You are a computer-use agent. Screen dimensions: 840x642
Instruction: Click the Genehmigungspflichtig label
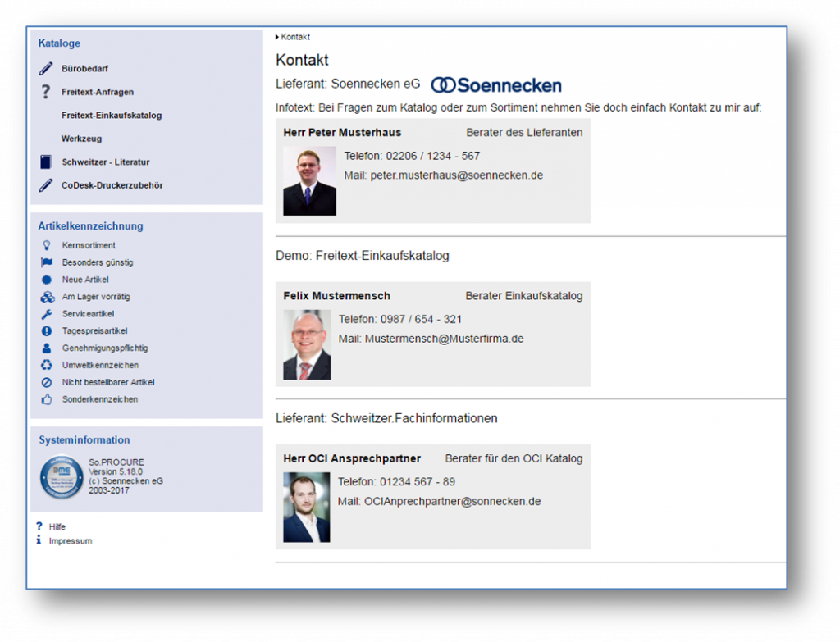pyautogui.click(x=105, y=348)
